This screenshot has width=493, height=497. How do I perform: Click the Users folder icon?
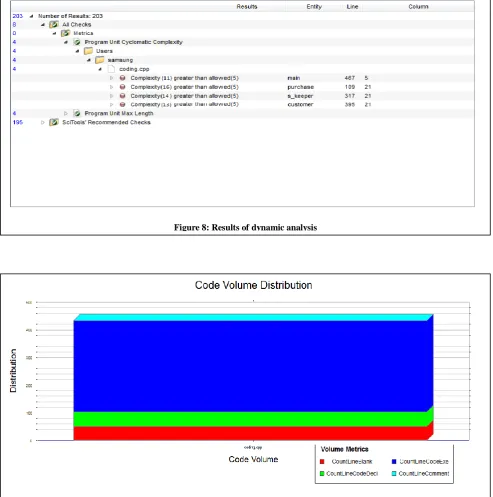coord(88,51)
